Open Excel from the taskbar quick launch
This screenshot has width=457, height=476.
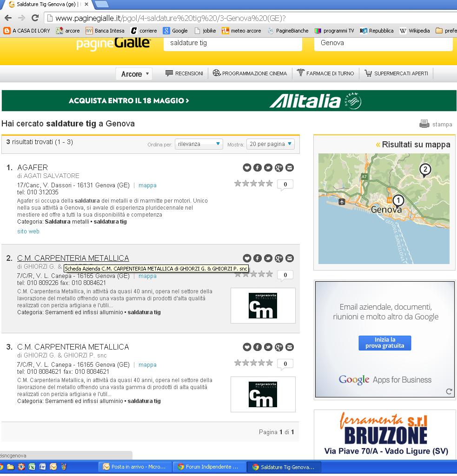(32, 467)
